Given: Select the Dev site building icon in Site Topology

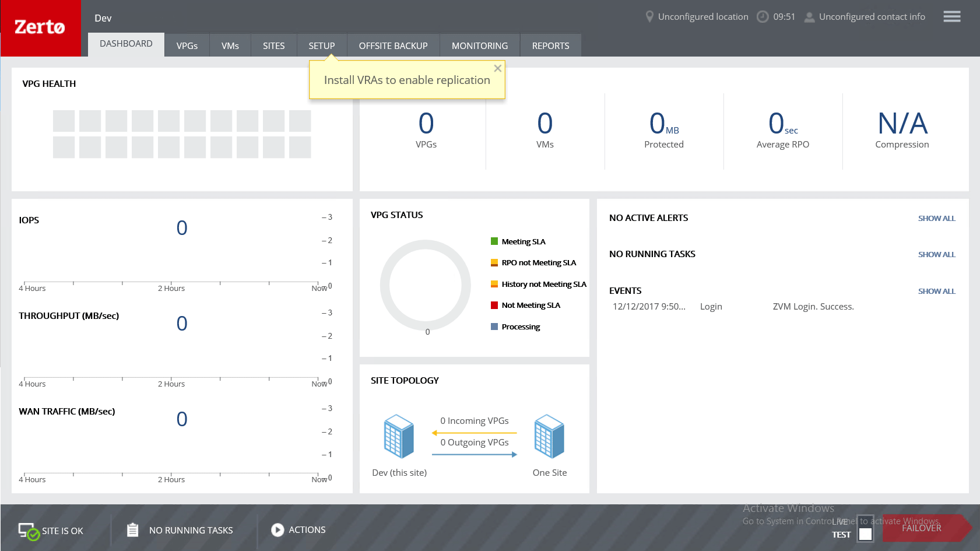Looking at the screenshot, I should [x=398, y=436].
